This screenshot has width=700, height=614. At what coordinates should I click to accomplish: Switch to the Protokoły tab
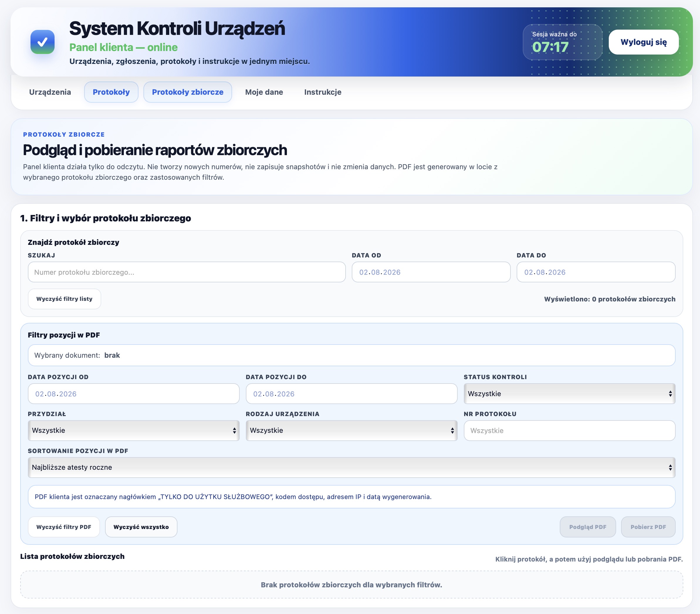coord(111,92)
